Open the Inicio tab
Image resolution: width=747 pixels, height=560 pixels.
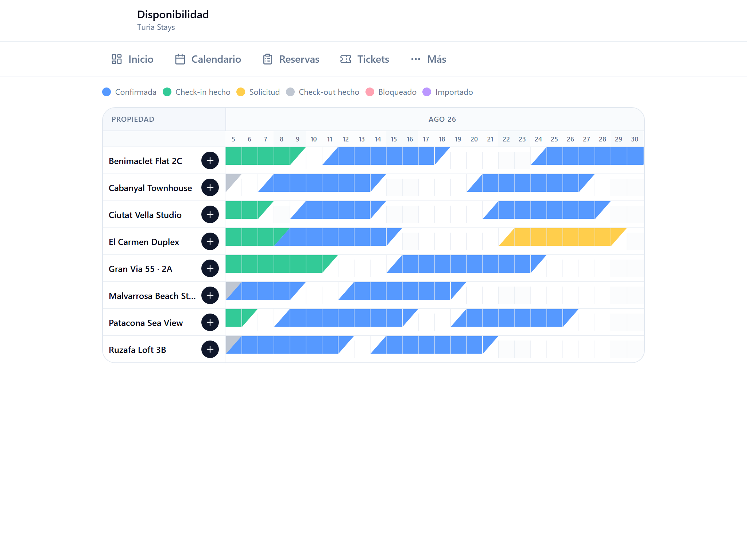click(132, 59)
